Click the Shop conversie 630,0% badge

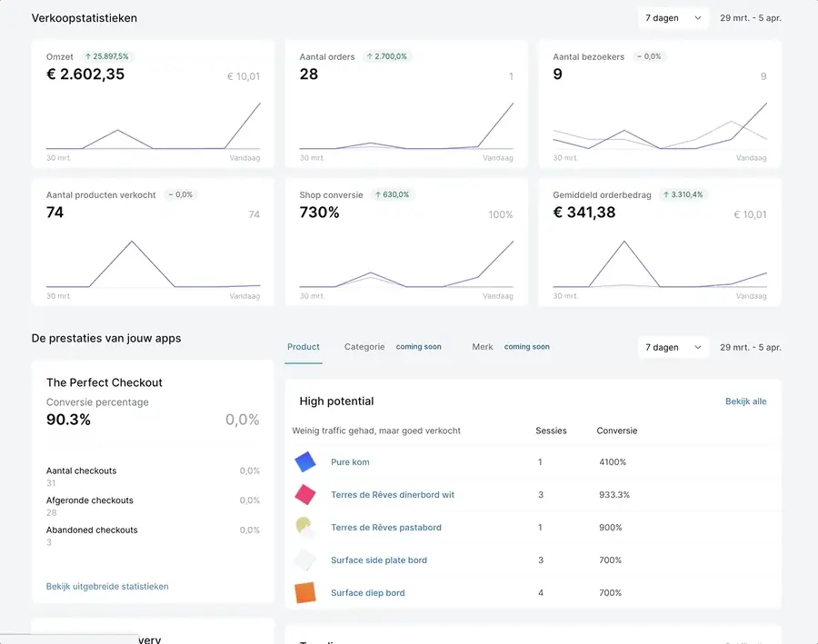tap(392, 194)
